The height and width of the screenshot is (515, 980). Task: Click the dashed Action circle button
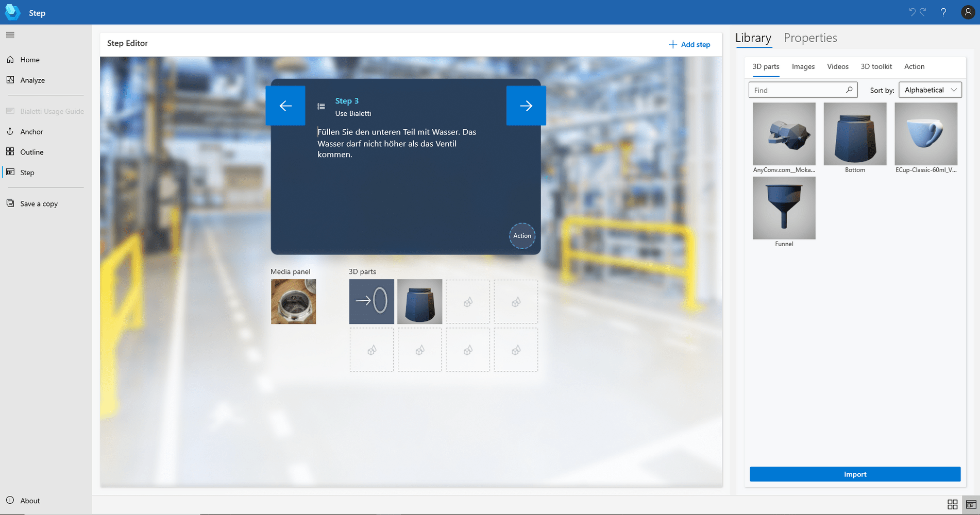tap(522, 236)
